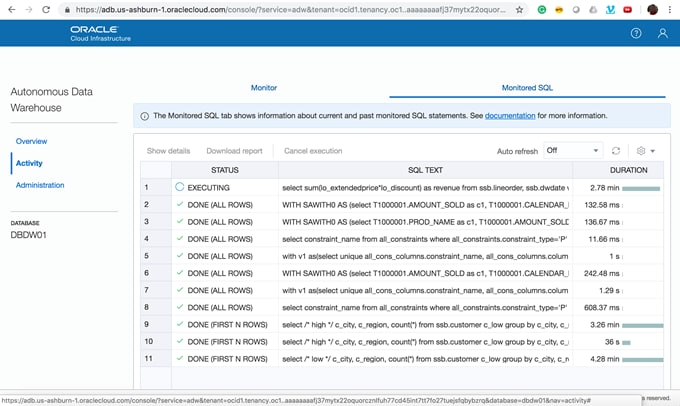This screenshot has width=680, height=406.
Task: Click the DONE (FIRST N ROWS) status in row 10
Action: click(x=227, y=342)
